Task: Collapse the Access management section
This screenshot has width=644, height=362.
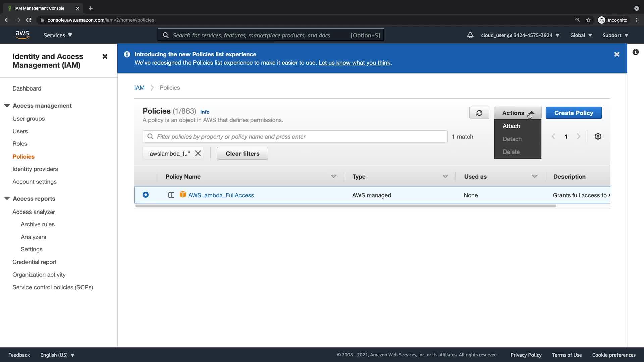Action: (7, 106)
